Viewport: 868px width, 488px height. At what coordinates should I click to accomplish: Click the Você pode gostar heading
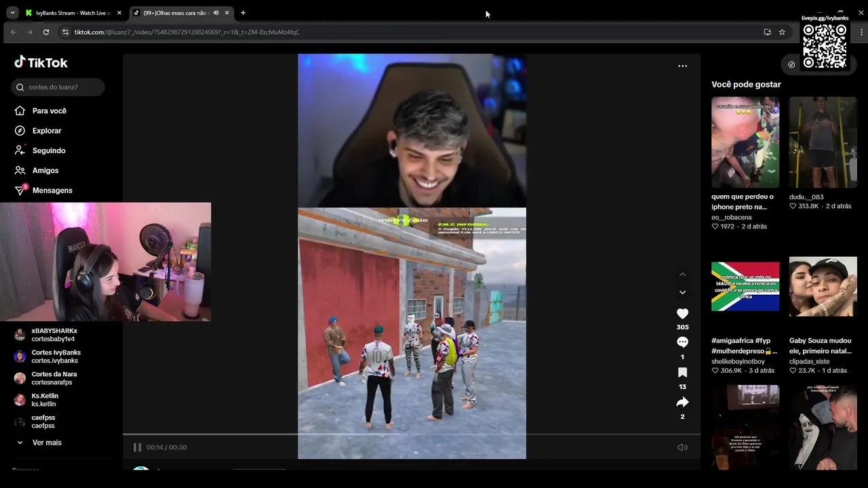pyautogui.click(x=746, y=85)
